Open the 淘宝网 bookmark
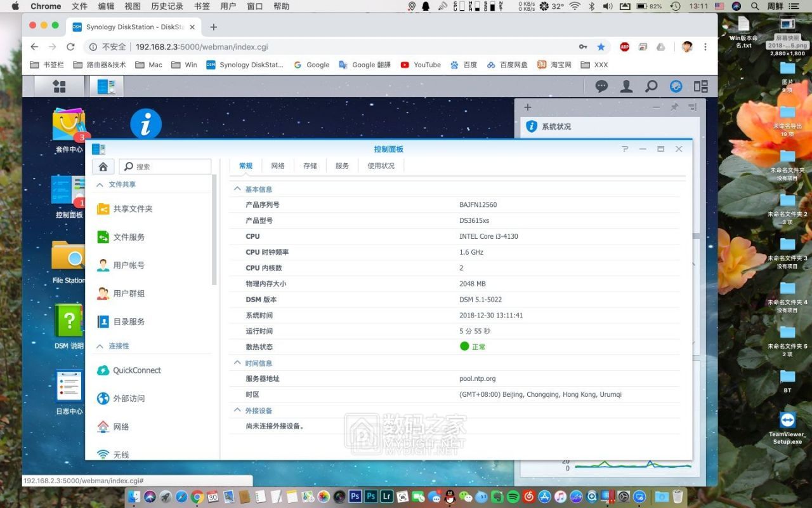812x508 pixels. (x=554, y=65)
